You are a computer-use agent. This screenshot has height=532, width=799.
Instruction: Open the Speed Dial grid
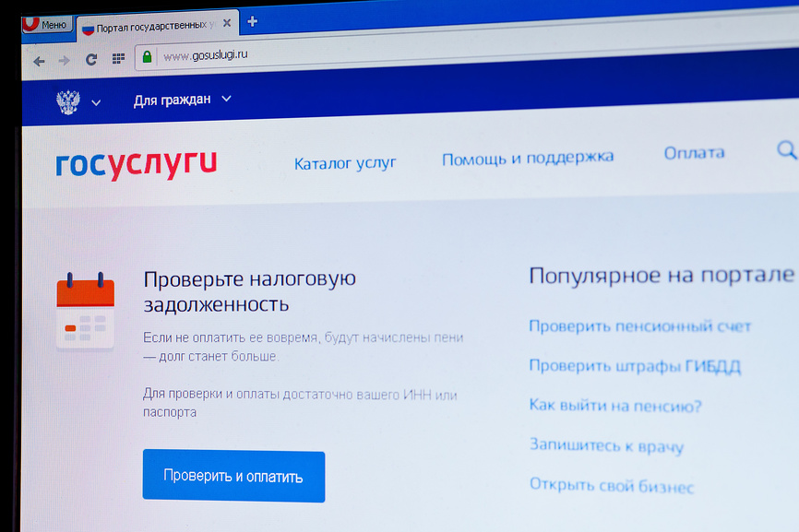coord(118,59)
